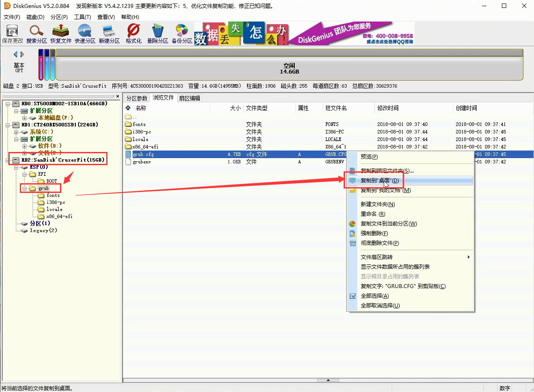This screenshot has width=534, height=392.
Task: Click the grubenv file icon in file list
Action: [129, 162]
